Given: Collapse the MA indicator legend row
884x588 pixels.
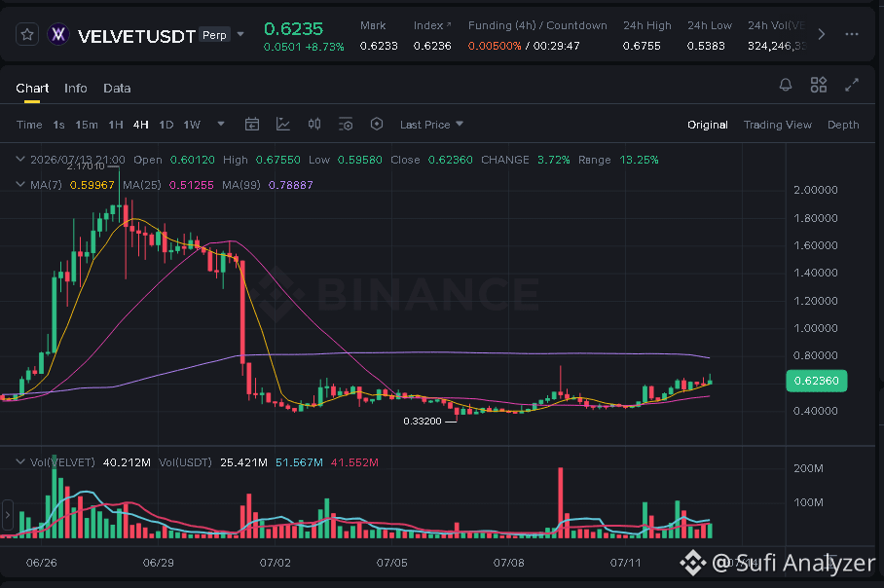Looking at the screenshot, I should [x=20, y=184].
